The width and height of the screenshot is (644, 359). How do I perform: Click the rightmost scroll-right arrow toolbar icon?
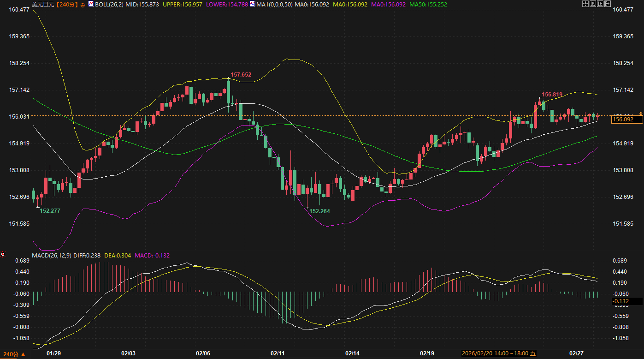pos(608,4)
